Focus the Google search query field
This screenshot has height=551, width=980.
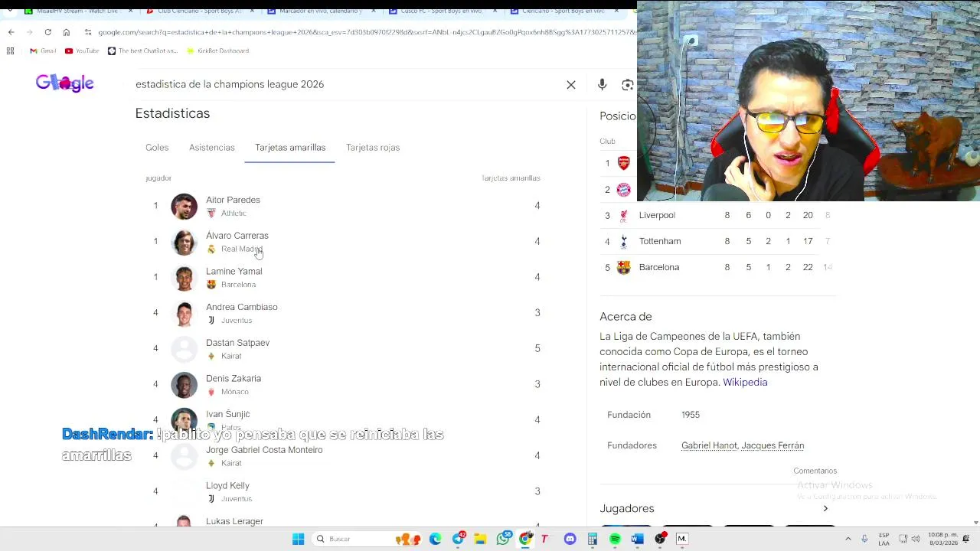(345, 84)
